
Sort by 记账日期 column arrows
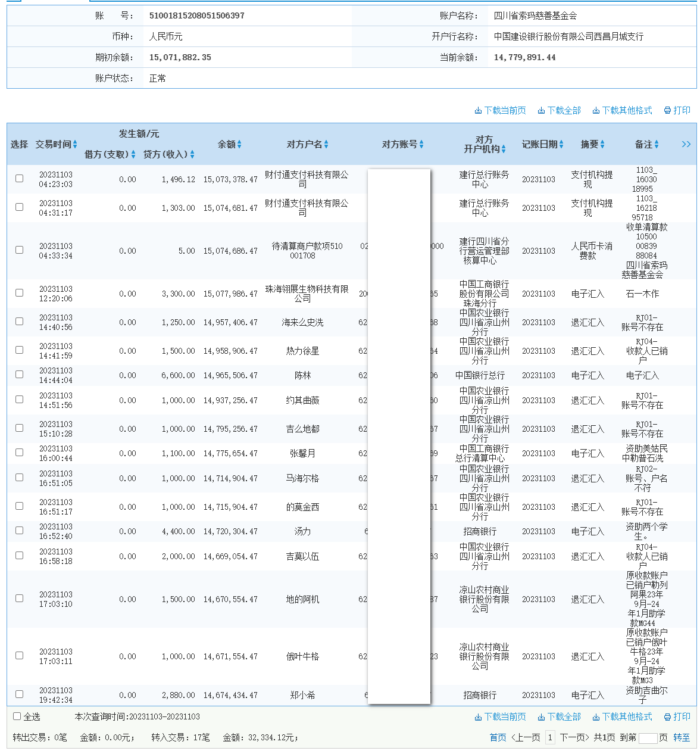pyautogui.click(x=561, y=145)
